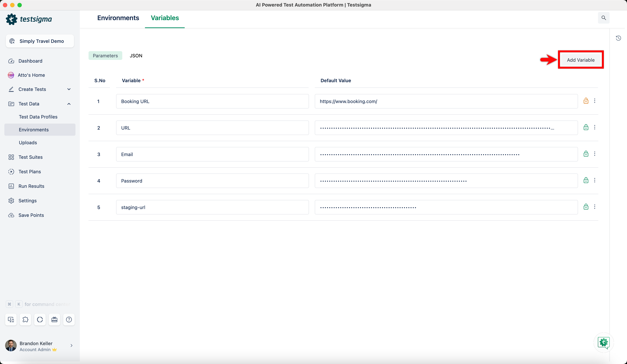Click the search icon in the top bar

pos(604,18)
